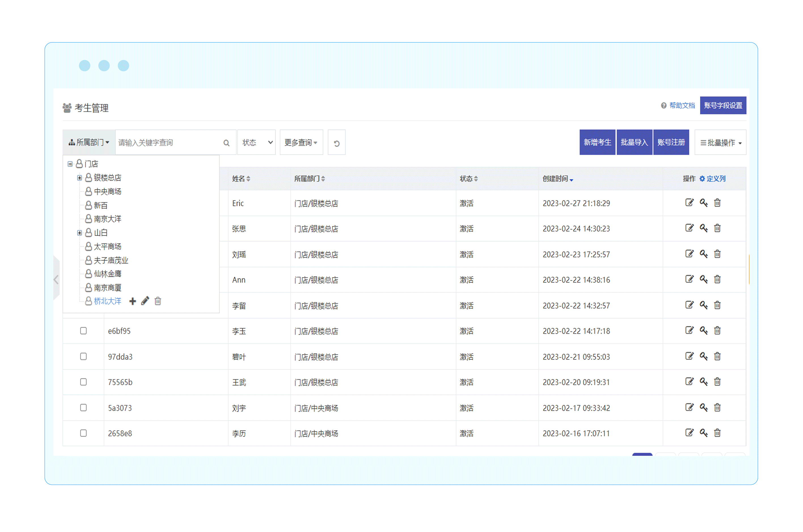Viewport: 803px width, 532px height.
Task: Check the checkbox for account e6bf95
Action: [83, 331]
